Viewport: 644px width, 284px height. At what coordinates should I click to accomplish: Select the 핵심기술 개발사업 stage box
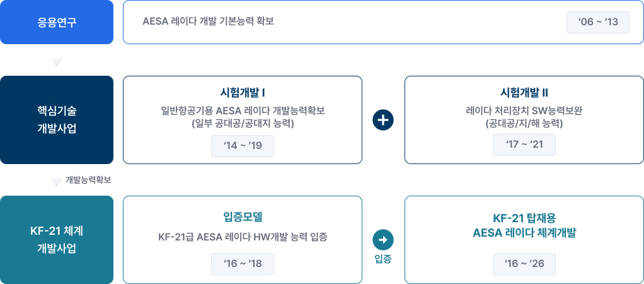point(57,120)
